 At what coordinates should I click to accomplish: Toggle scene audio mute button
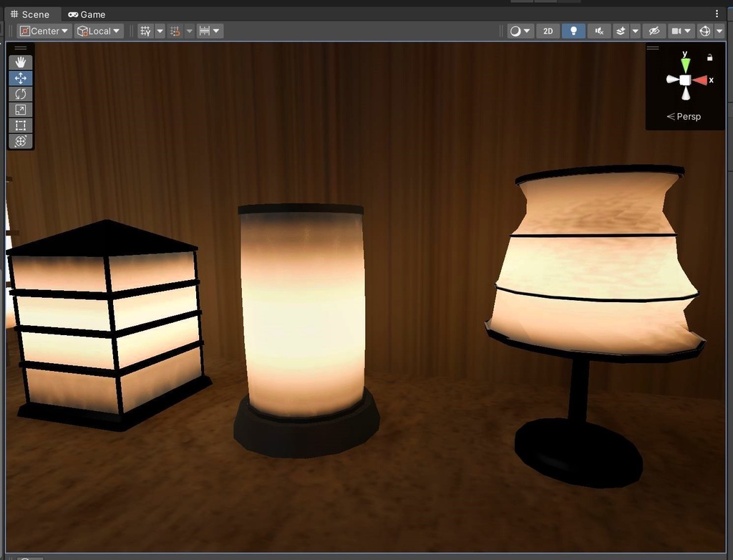(x=599, y=32)
